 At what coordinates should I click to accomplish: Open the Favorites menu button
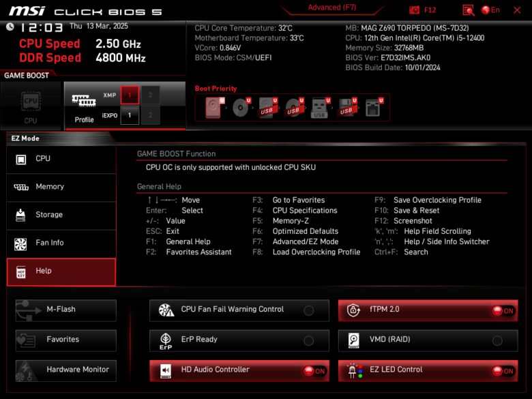(66, 340)
